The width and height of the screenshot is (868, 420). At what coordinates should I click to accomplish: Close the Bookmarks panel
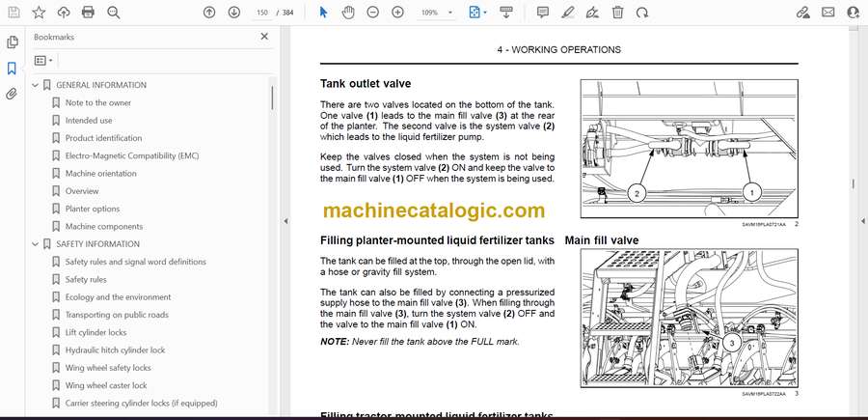[x=264, y=37]
